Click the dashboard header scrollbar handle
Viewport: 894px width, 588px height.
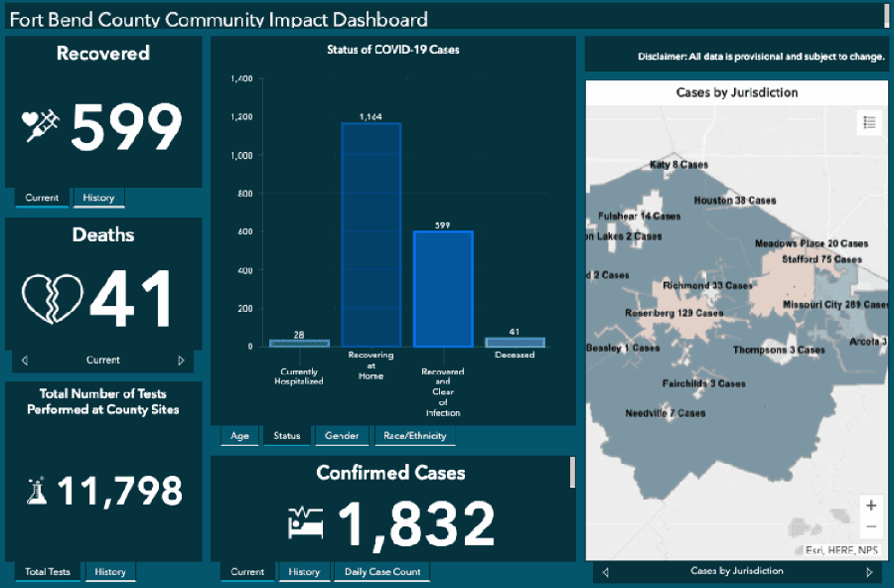(887, 16)
